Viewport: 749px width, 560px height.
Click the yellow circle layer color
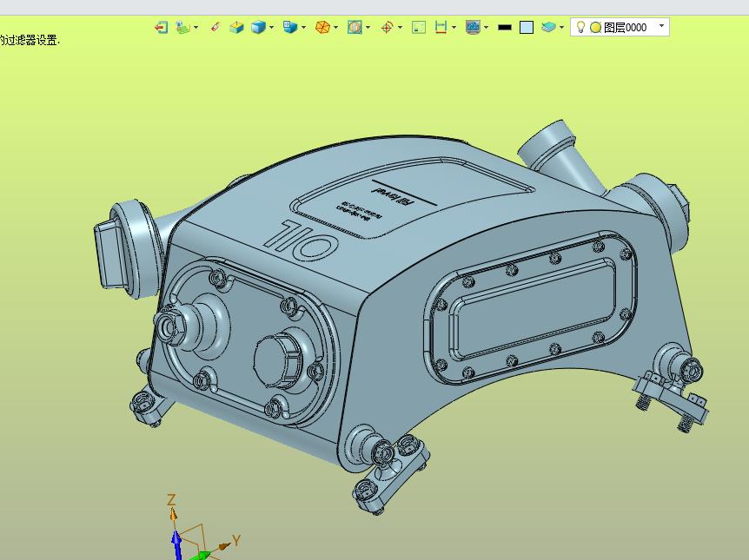(596, 28)
